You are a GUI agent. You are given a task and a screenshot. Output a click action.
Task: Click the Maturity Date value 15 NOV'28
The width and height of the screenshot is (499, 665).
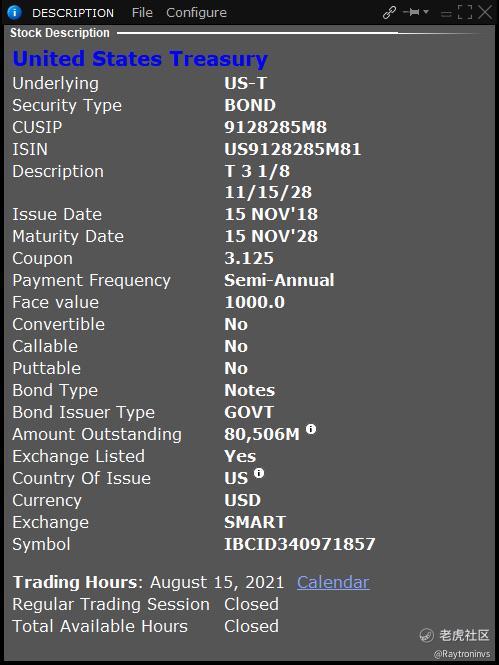pos(271,236)
